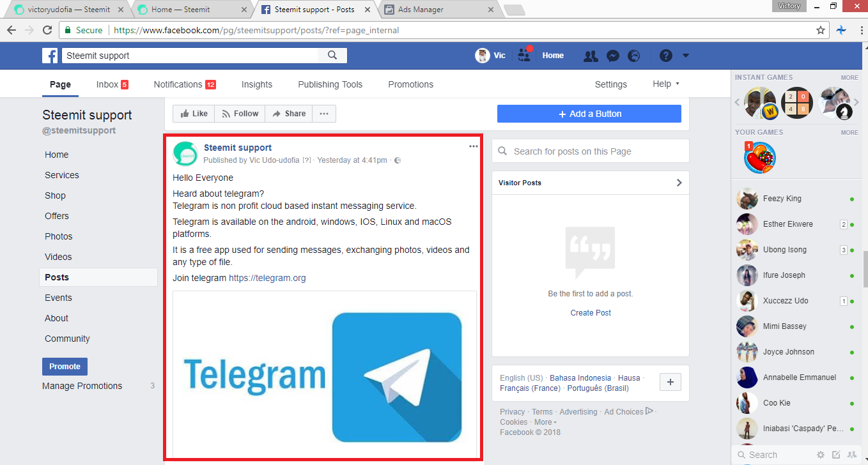Click the Promote button
868x465 pixels.
tap(65, 367)
